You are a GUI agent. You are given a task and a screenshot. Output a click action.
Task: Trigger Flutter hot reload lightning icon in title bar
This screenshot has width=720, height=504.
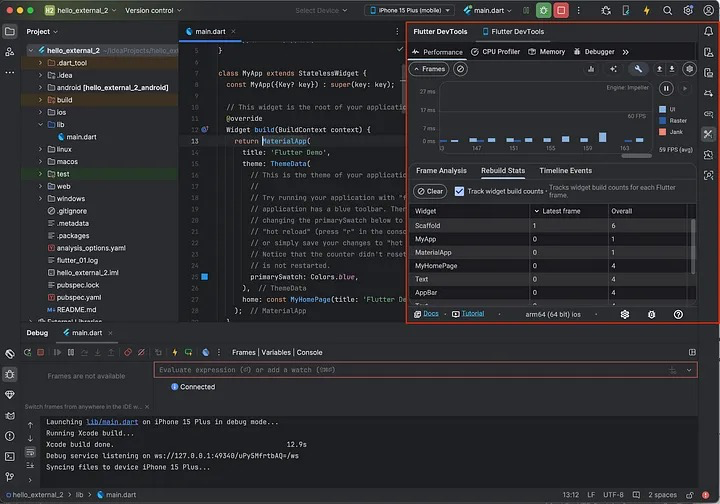(x=647, y=10)
